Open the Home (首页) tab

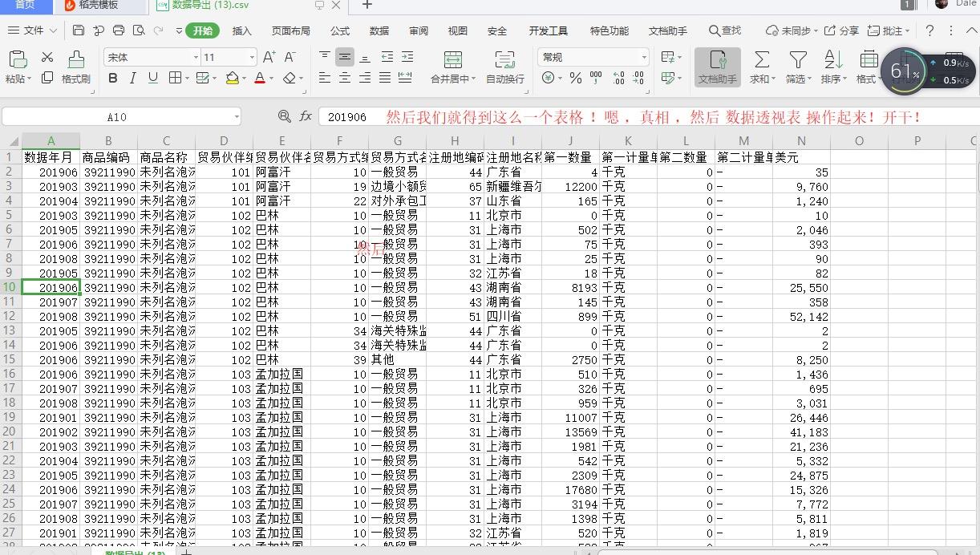click(25, 5)
